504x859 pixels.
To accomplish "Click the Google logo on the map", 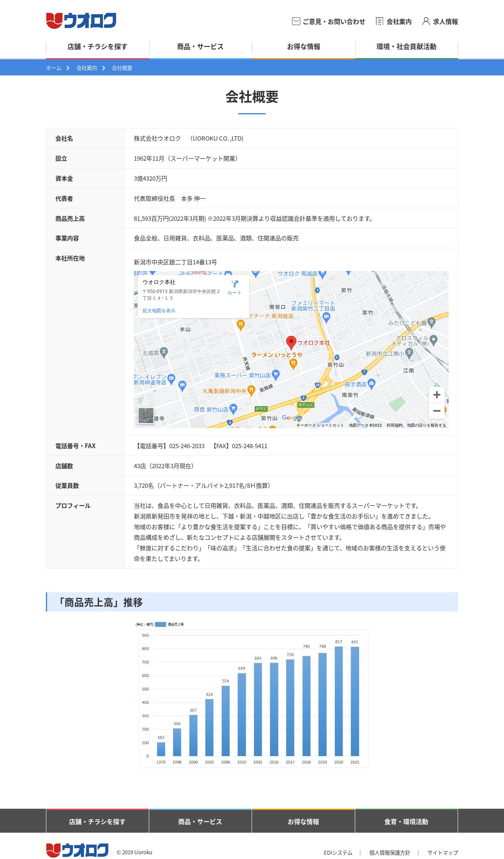I will coord(291,418).
